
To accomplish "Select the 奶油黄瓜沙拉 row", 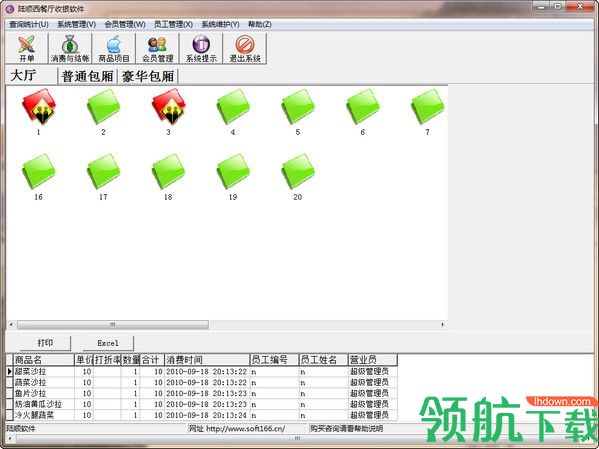I will (201, 404).
